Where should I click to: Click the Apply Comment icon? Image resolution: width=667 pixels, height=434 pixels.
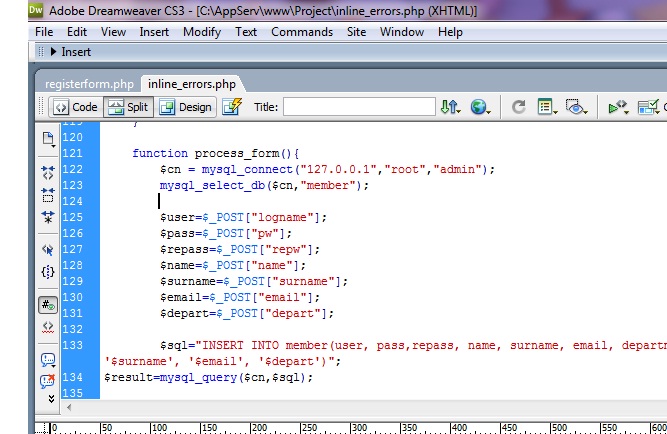point(48,360)
